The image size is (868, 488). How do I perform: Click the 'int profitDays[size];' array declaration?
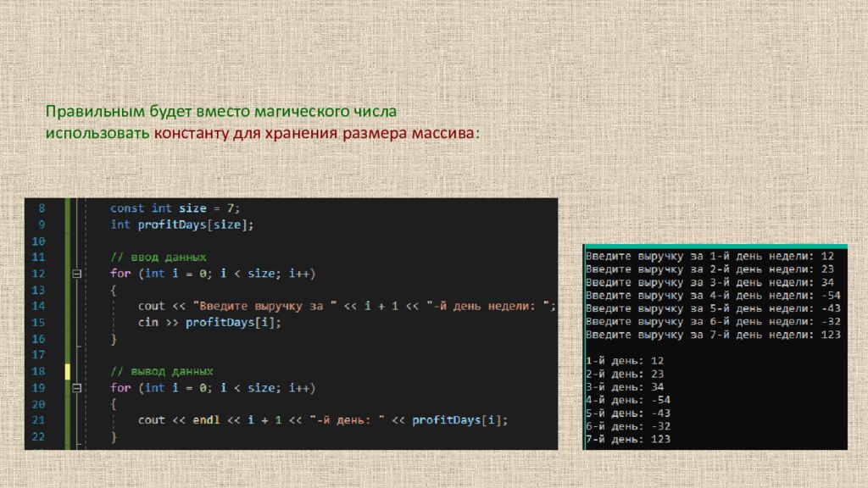coord(181,225)
